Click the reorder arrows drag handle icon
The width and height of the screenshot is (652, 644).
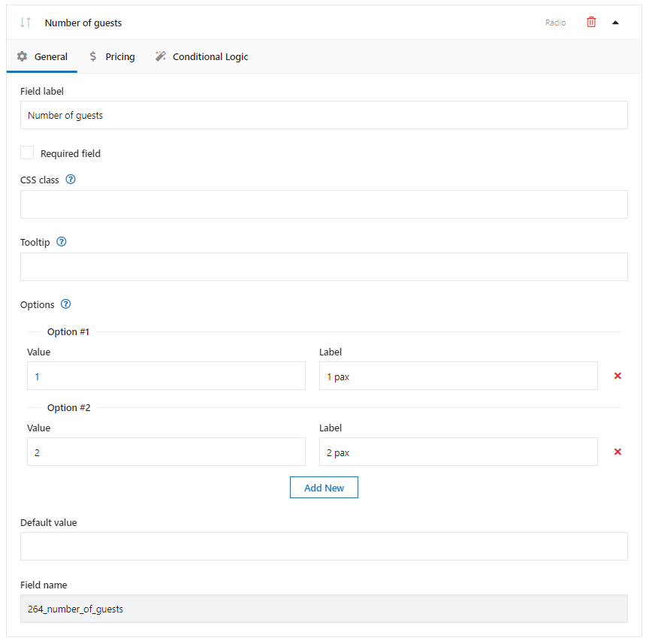tap(26, 23)
